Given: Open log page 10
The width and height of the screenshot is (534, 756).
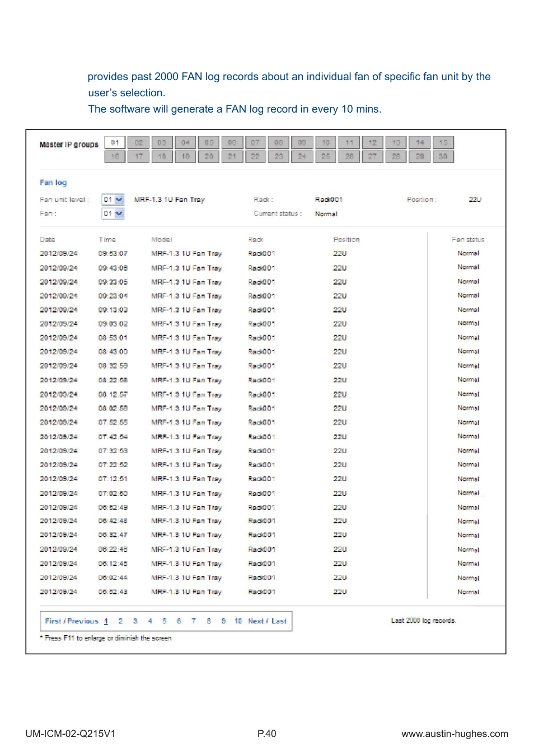Looking at the screenshot, I should click(238, 621).
